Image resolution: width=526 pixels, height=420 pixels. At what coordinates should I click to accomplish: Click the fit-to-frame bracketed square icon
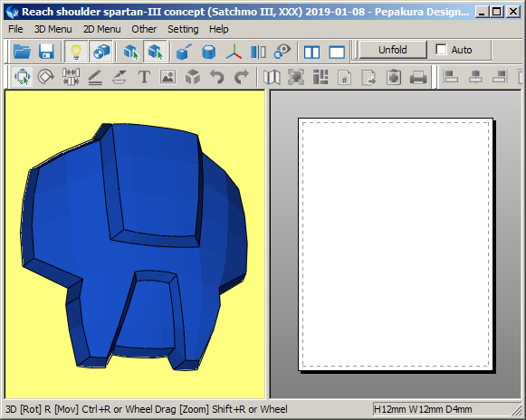click(x=296, y=77)
